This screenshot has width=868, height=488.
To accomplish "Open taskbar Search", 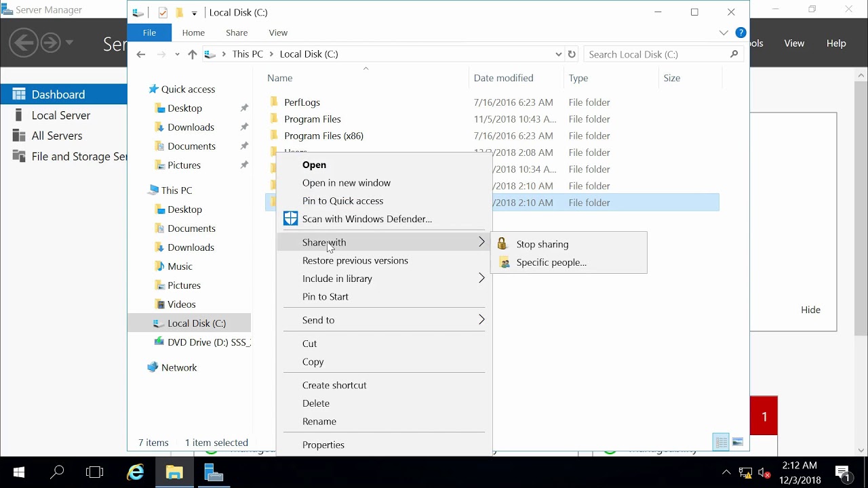I will pyautogui.click(x=57, y=472).
